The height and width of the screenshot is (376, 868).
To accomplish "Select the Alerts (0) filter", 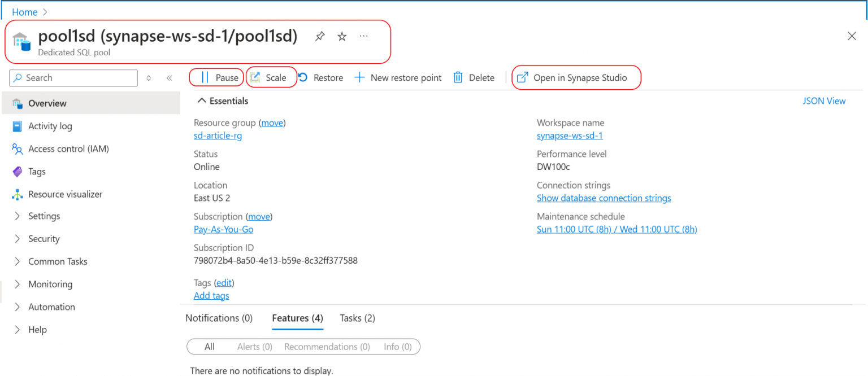I will point(255,347).
